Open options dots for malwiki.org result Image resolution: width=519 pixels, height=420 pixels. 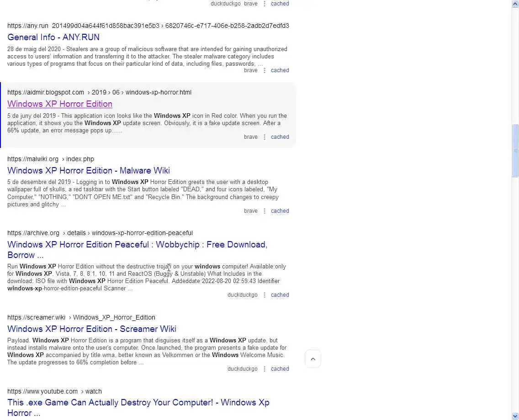[x=264, y=211]
